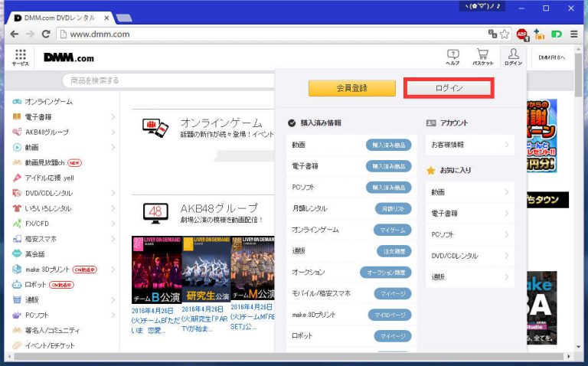
Task: Open the ヘルプ help icon
Action: pyautogui.click(x=452, y=57)
